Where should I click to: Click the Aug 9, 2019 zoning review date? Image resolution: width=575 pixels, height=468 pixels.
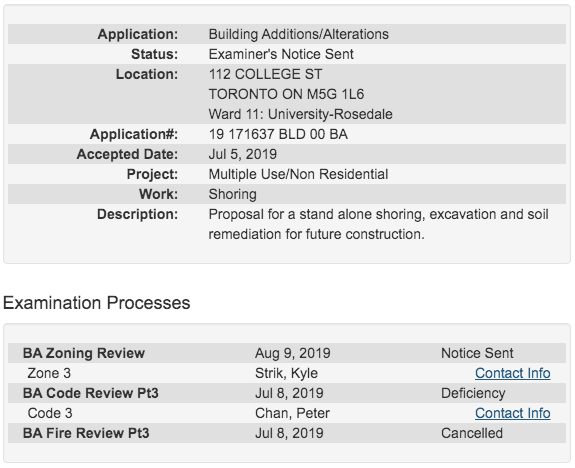[x=293, y=353]
